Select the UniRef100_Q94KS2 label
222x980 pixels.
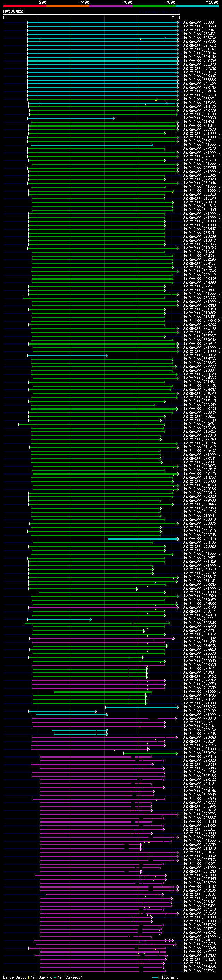tap(199, 45)
